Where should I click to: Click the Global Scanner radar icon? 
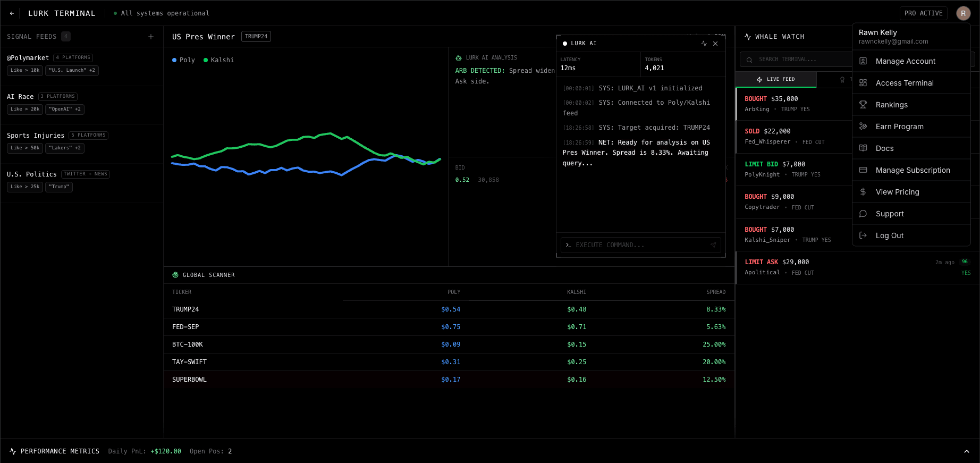point(175,275)
